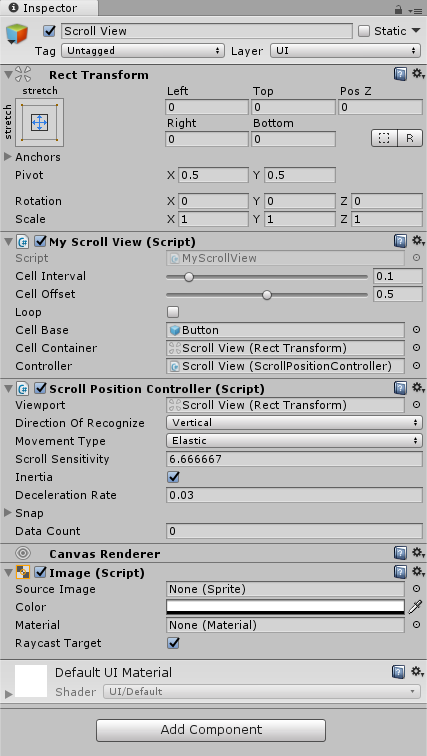427x756 pixels.
Task: Disable the My Scroll View script checkbox
Action: click(40, 241)
